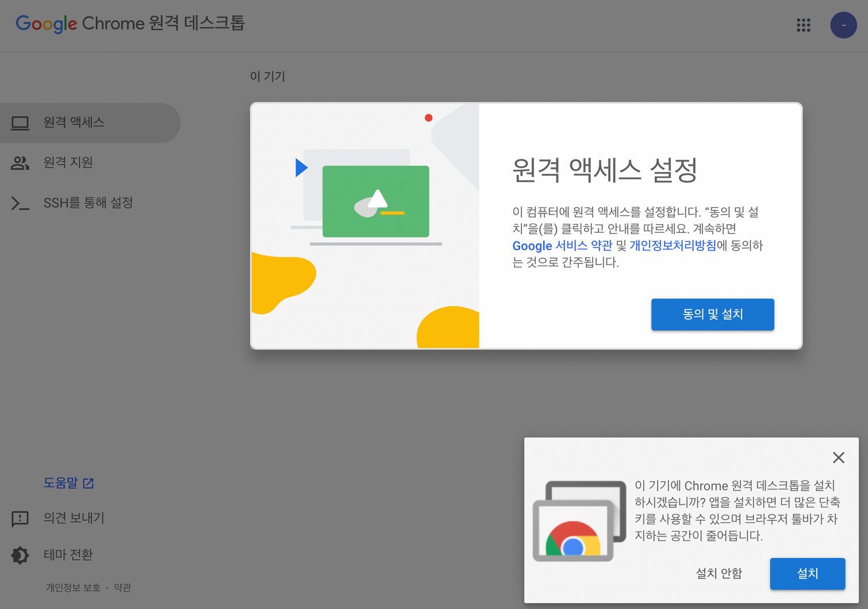Click the 동의 및 설치 button
Viewport: 868px width, 609px height.
pos(712,315)
